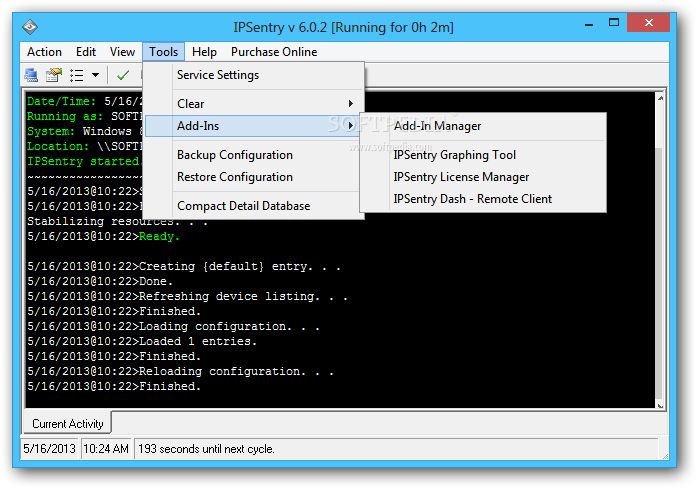This screenshot has height=488, width=697.
Task: Expand the Clear submenu arrow
Action: coord(351,104)
